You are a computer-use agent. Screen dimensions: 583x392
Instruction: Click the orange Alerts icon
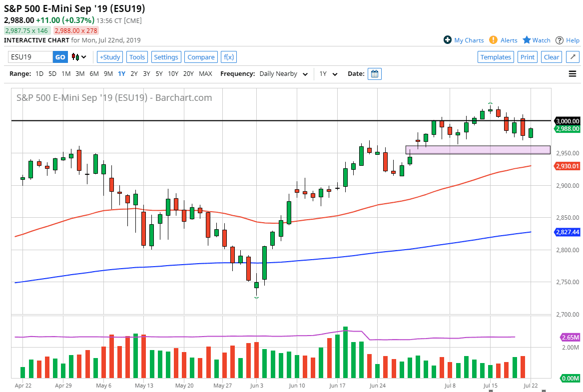point(494,40)
